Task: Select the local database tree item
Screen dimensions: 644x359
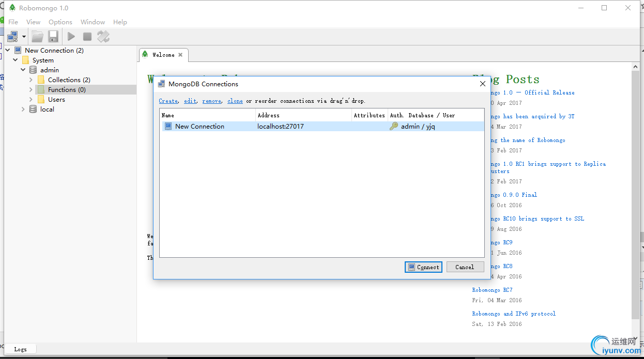Action: (x=47, y=110)
